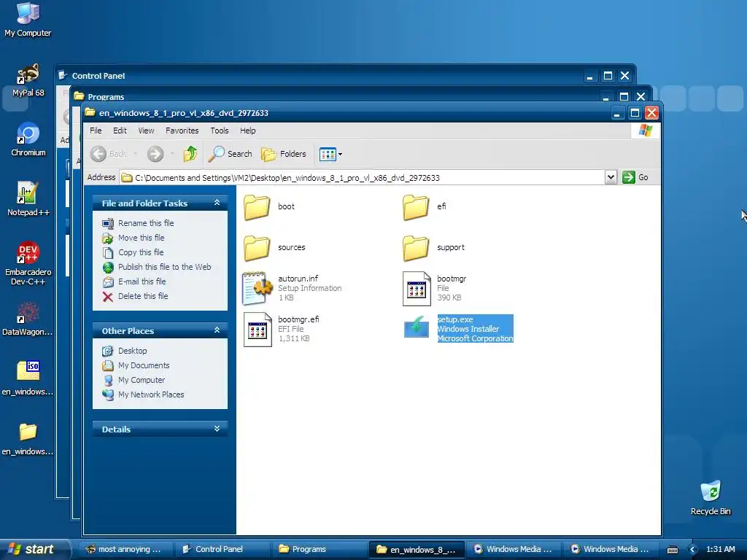Open the Edit menu

(x=120, y=131)
